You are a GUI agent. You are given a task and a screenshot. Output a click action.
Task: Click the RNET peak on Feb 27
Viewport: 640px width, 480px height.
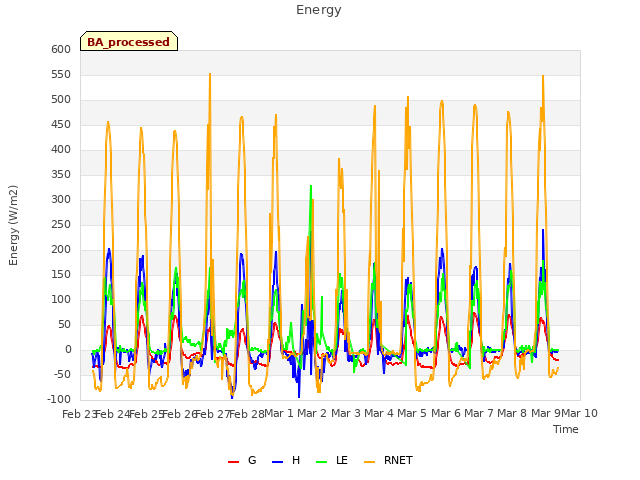pyautogui.click(x=210, y=75)
